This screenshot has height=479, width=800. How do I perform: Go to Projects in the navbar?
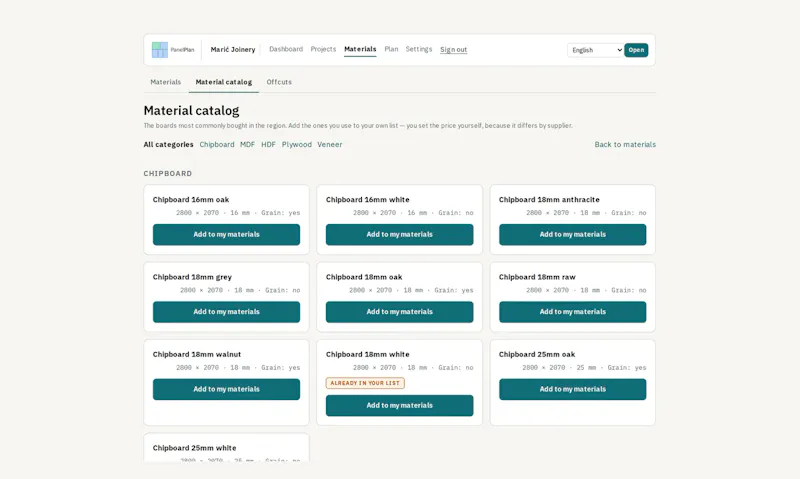coord(323,49)
